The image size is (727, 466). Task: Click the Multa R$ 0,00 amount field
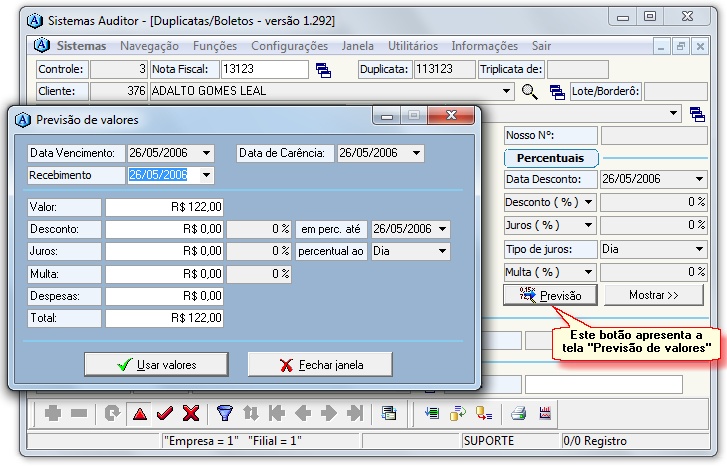tap(165, 274)
